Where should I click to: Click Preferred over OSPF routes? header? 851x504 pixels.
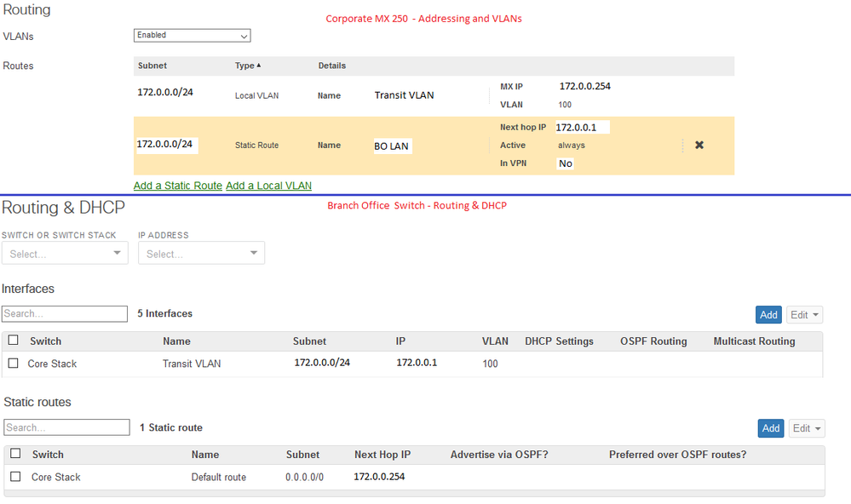(x=678, y=455)
